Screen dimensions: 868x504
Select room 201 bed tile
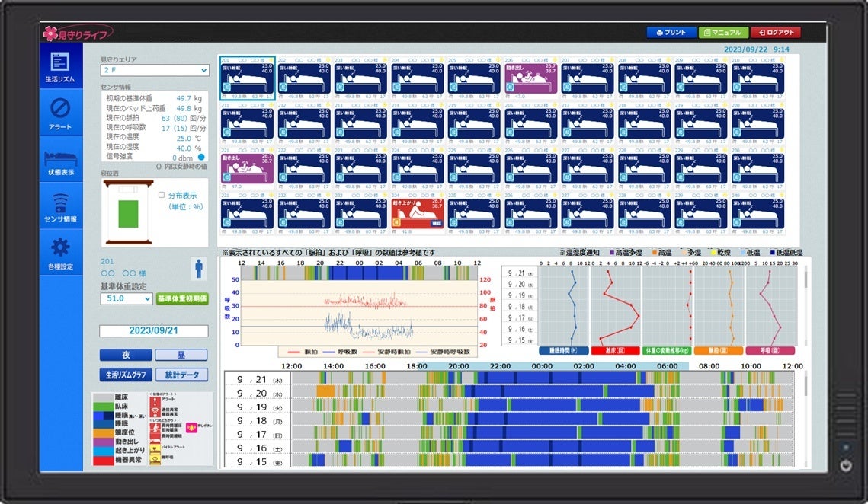coord(247,78)
